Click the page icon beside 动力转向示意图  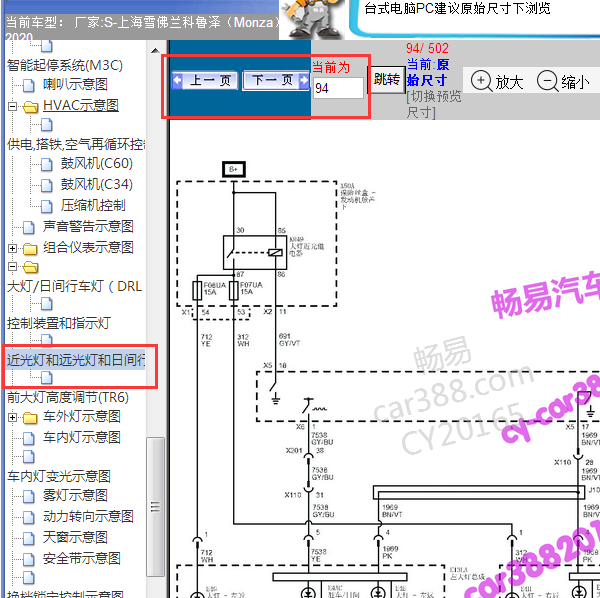pyautogui.click(x=29, y=518)
